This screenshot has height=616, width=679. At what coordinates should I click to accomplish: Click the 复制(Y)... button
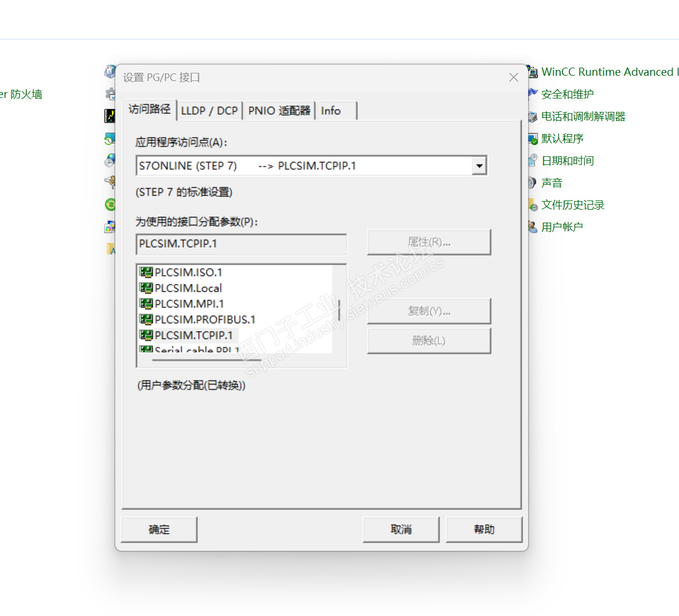429,311
